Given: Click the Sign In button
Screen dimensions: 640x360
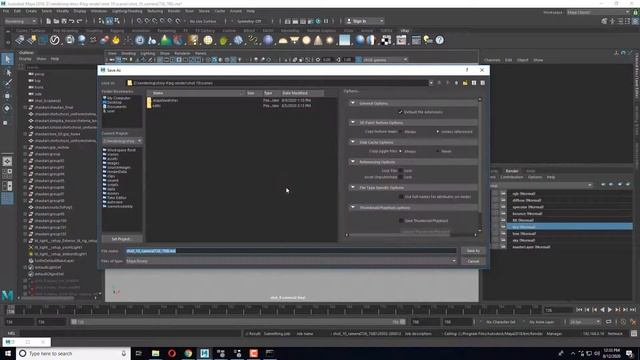Looking at the screenshot, I should pyautogui.click(x=365, y=21).
